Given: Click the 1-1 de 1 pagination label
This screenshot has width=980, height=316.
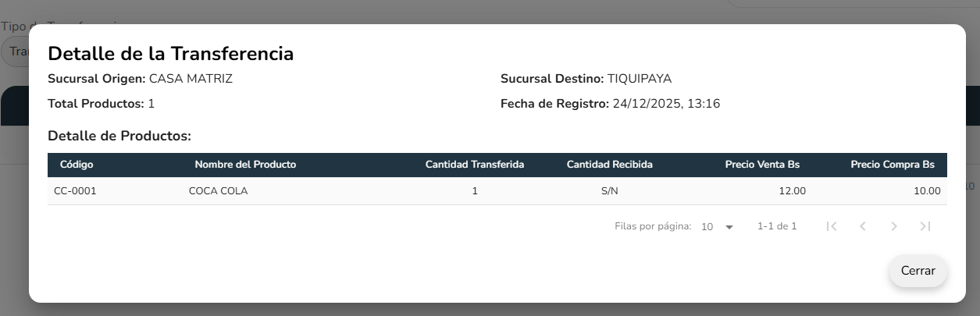Looking at the screenshot, I should (x=777, y=227).
